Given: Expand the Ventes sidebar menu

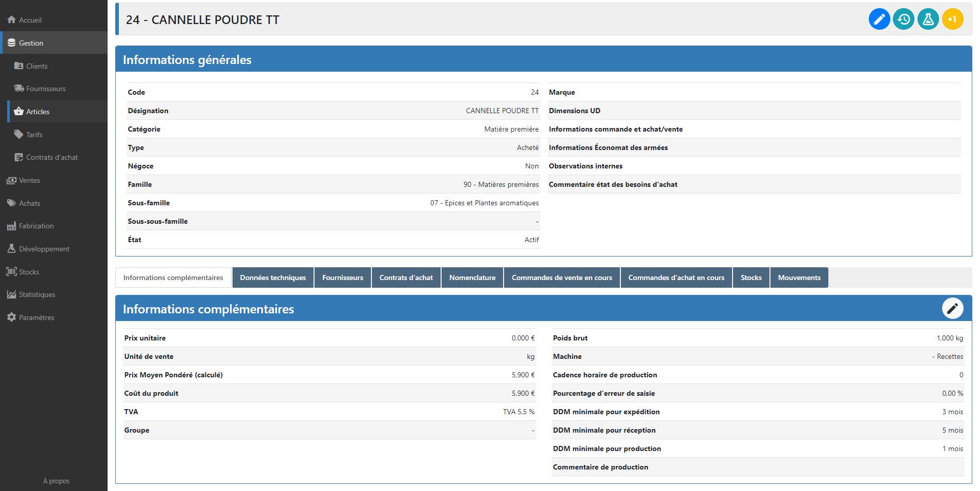Looking at the screenshot, I should tap(54, 180).
